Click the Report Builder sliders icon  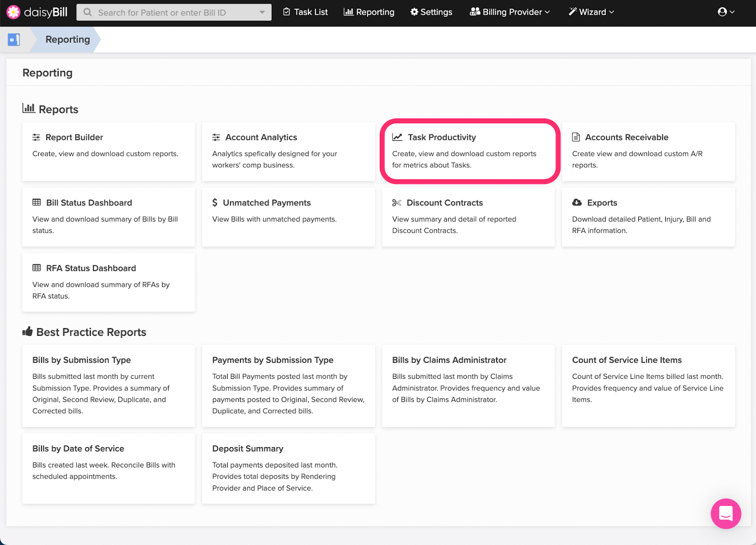click(x=36, y=137)
